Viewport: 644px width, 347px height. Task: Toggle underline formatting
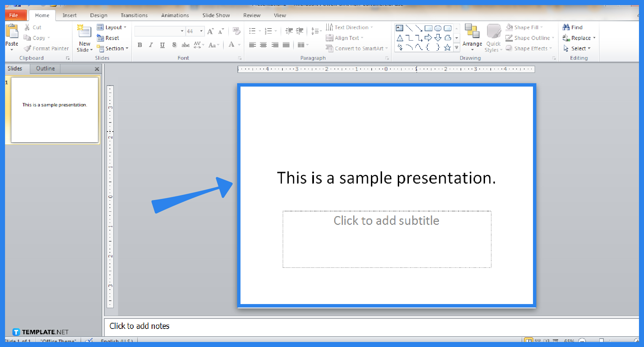tap(162, 45)
